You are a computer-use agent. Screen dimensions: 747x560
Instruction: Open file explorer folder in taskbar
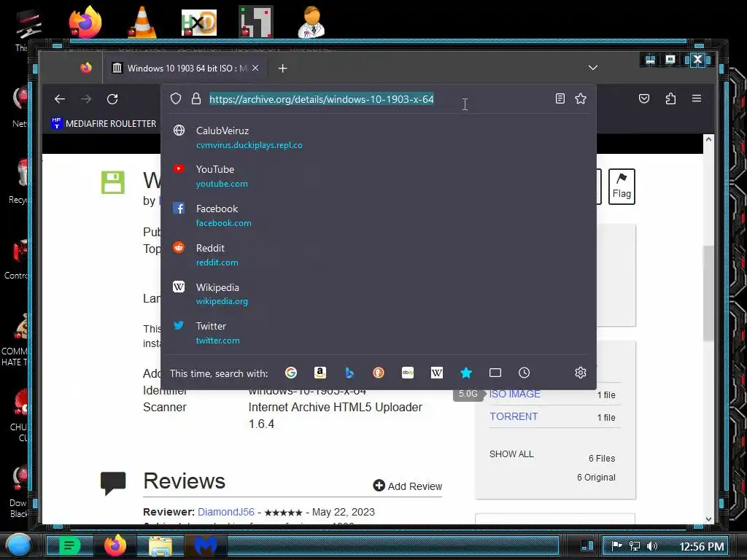click(x=160, y=546)
